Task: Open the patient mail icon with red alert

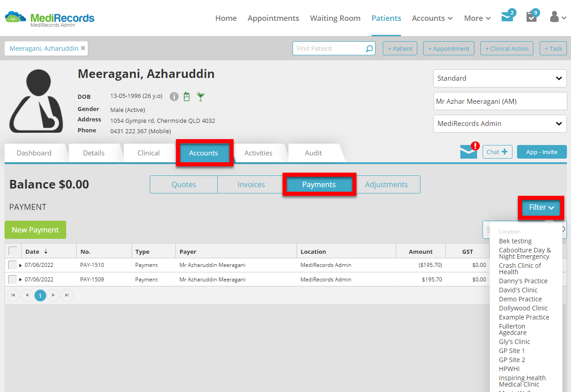Action: click(469, 151)
